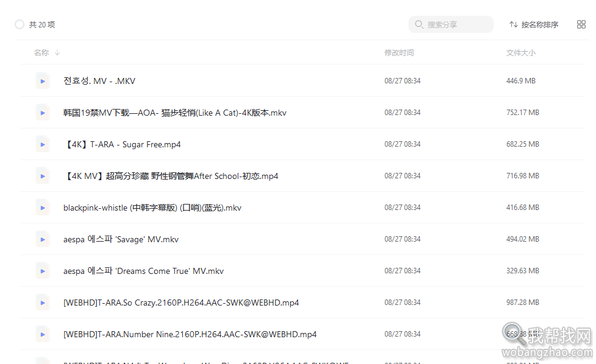Click video icon of T-ARA.So Crazy file

pyautogui.click(x=43, y=303)
